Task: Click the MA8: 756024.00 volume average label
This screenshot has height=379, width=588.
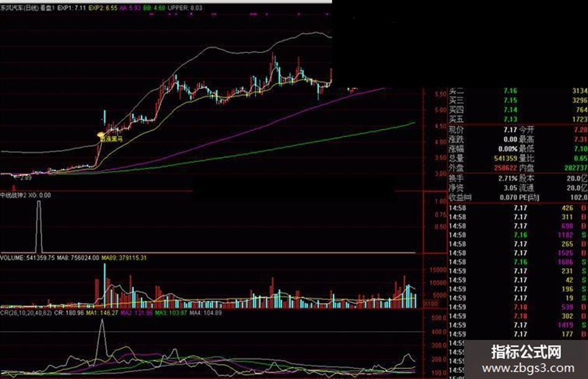Action: (x=78, y=258)
